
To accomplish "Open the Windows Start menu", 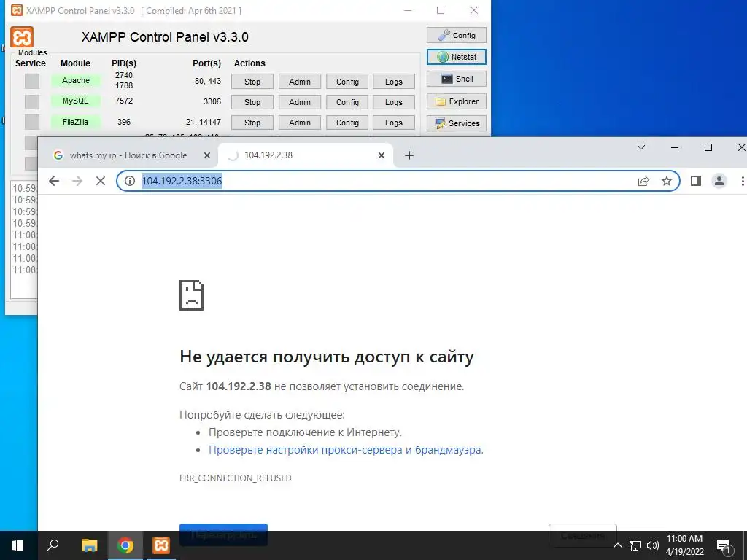I will pos(18,545).
